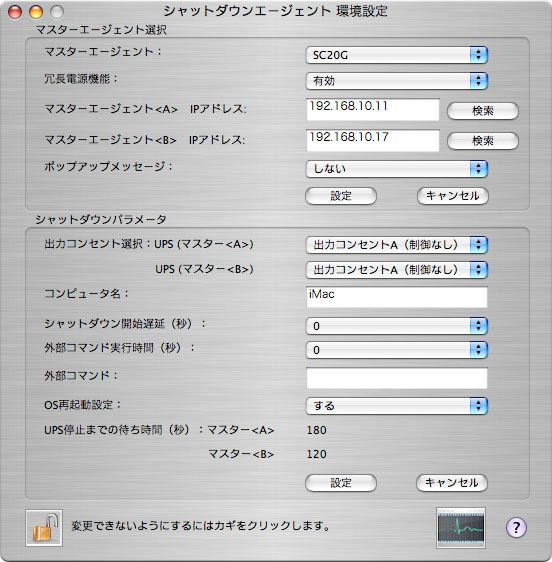Open the heartbeat monitor icon
Viewport: 552px width, 562px height.
coord(461,528)
